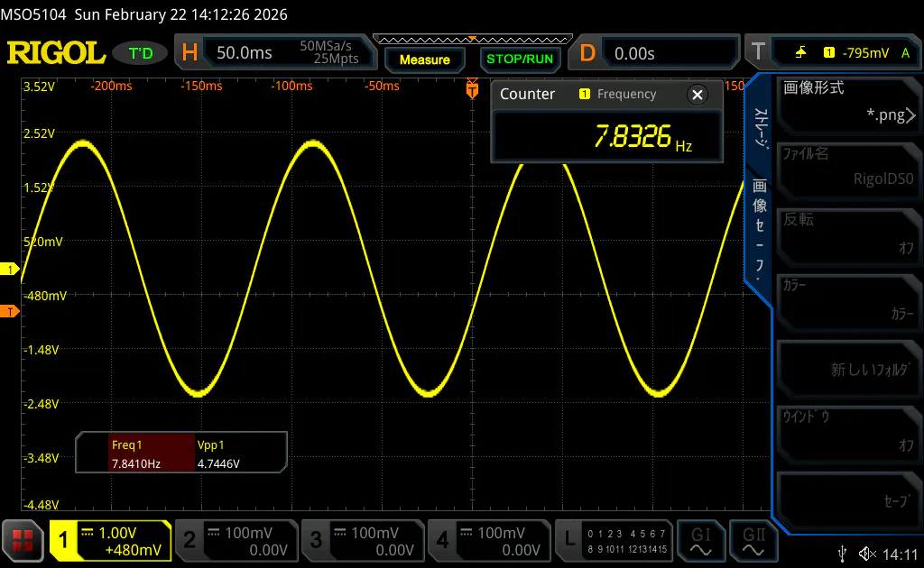924x568 pixels.
Task: Open the red grid function menu icon
Action: [23, 540]
